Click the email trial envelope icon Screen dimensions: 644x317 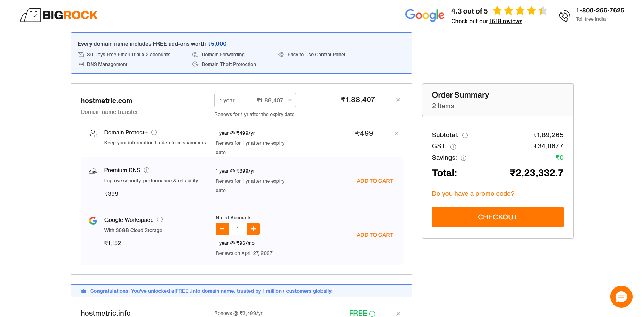tap(81, 55)
